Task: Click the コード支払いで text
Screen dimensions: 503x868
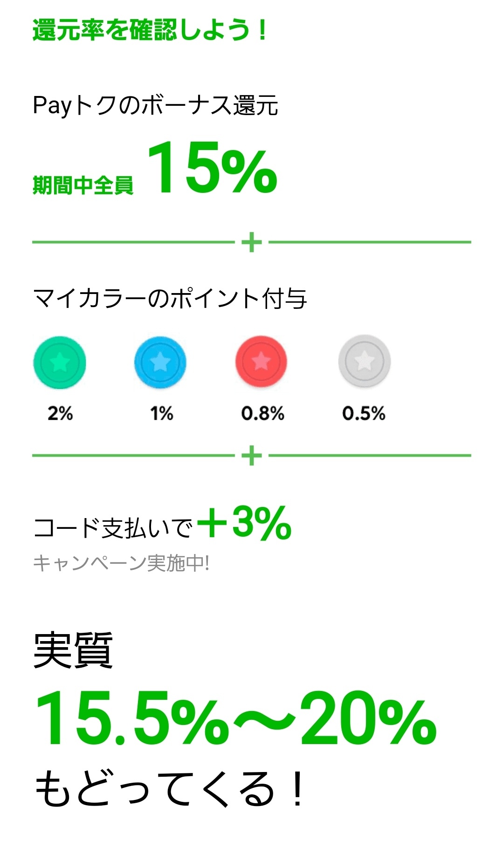Action: point(113,528)
